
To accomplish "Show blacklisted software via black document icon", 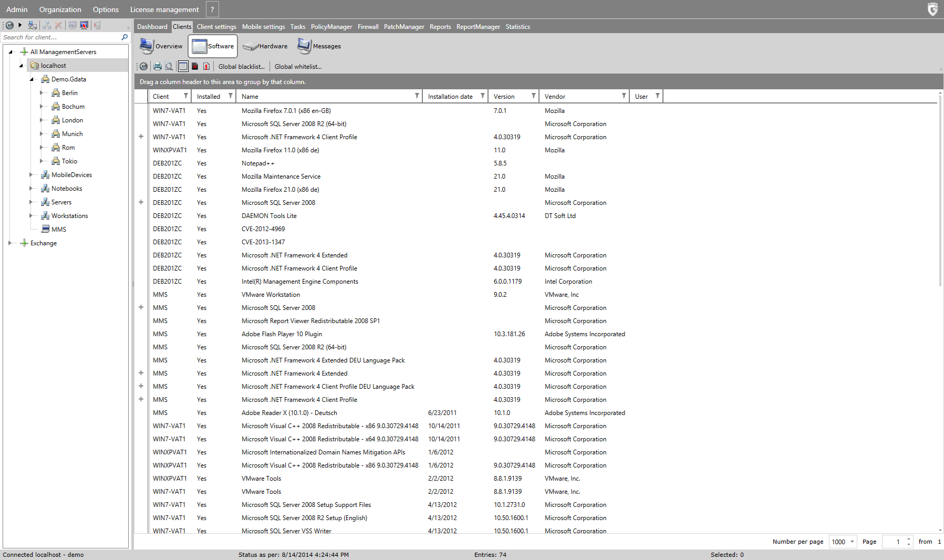I will tap(195, 66).
